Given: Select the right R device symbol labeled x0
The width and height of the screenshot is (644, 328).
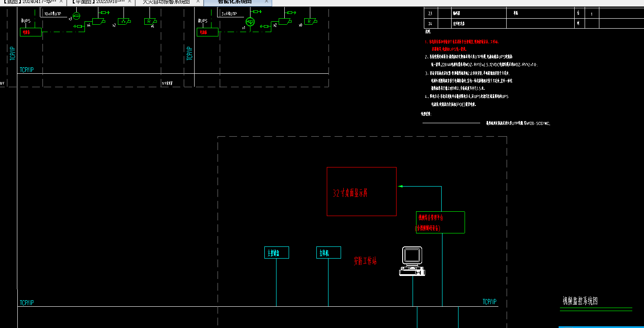Looking at the screenshot, I should tap(311, 21).
